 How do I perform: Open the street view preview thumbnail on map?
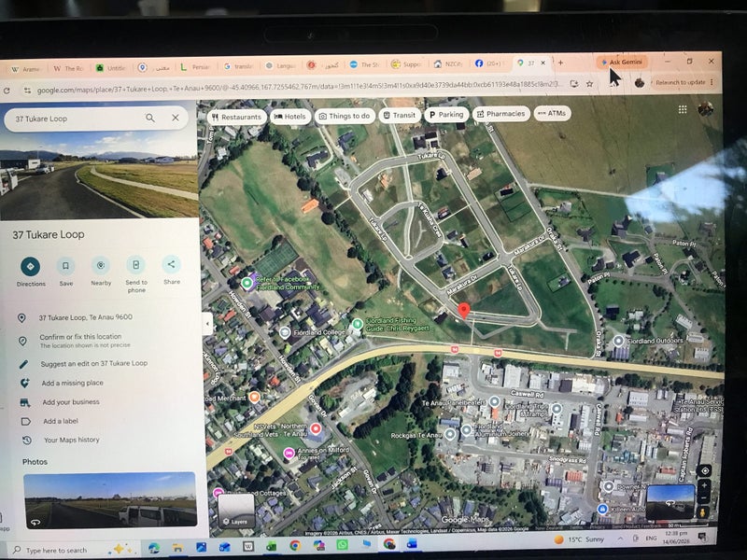669,501
